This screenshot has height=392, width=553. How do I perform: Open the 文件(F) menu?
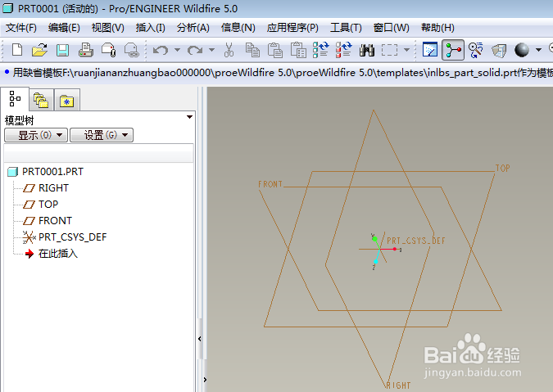[20, 28]
